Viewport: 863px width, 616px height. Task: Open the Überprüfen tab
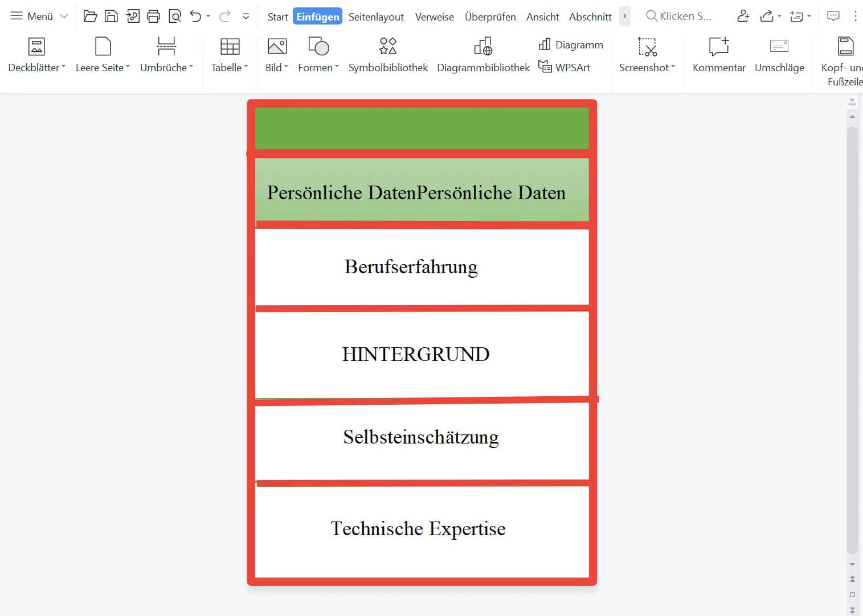tap(490, 17)
